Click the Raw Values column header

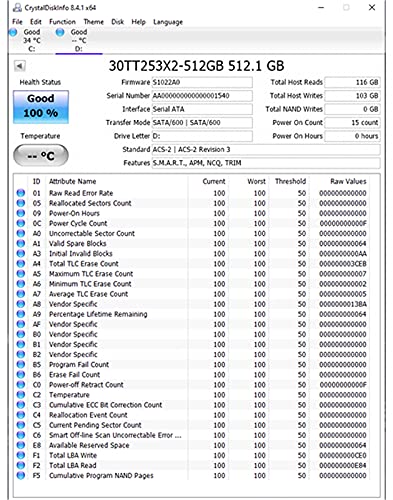click(348, 181)
